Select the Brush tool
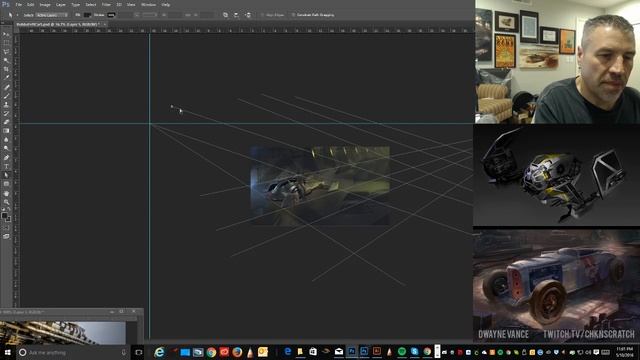Viewport: 640px width, 360px height. tap(6, 96)
